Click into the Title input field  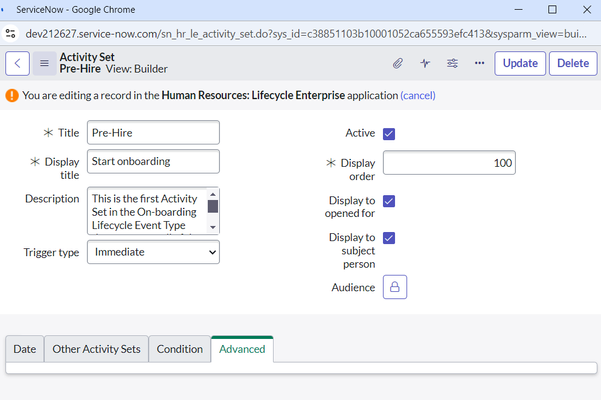click(x=153, y=133)
